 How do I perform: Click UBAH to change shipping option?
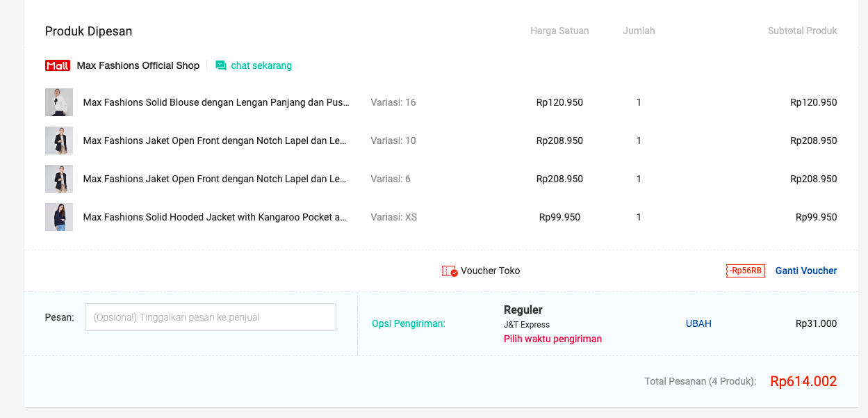[698, 323]
